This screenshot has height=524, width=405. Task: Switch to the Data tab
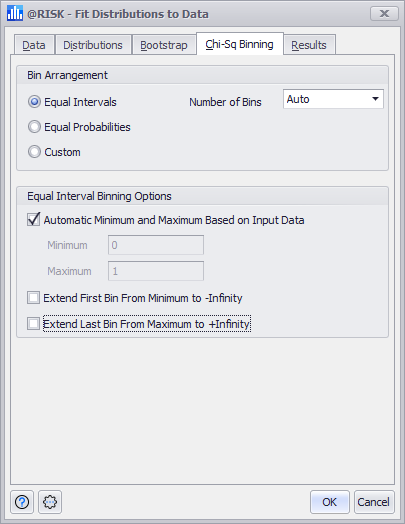pyautogui.click(x=34, y=45)
